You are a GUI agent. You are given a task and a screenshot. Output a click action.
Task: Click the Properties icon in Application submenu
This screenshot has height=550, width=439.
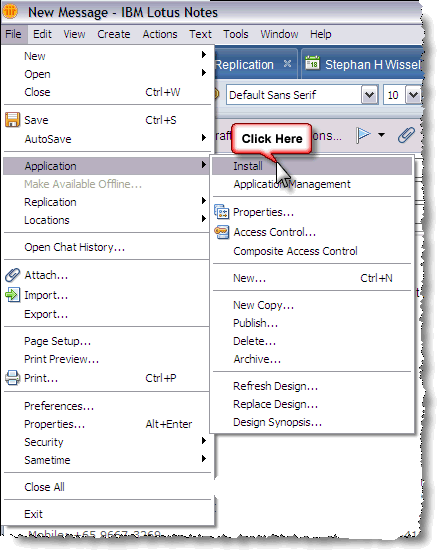pos(222,212)
